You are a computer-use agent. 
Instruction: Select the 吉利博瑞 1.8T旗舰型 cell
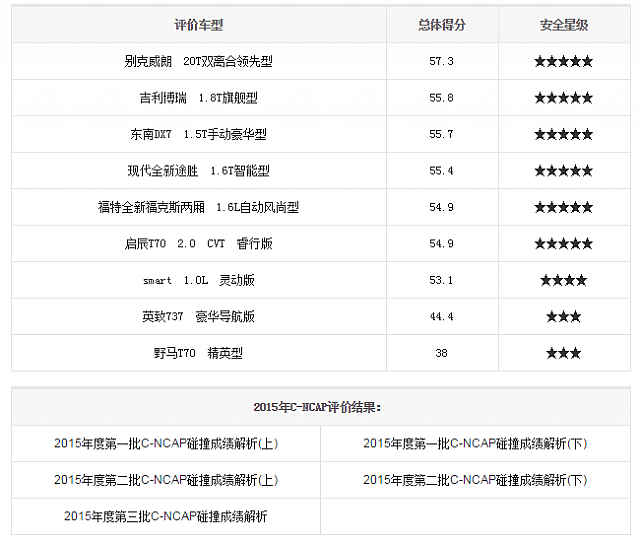coord(199,98)
